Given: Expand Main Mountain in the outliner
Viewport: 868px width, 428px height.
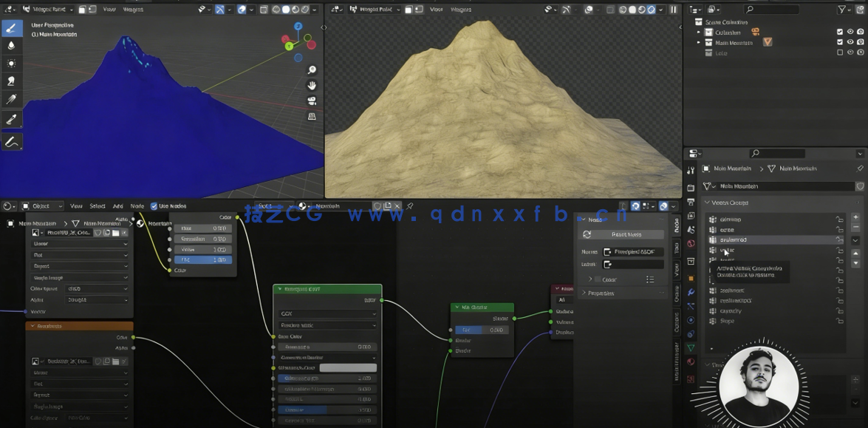Looking at the screenshot, I should [x=698, y=42].
